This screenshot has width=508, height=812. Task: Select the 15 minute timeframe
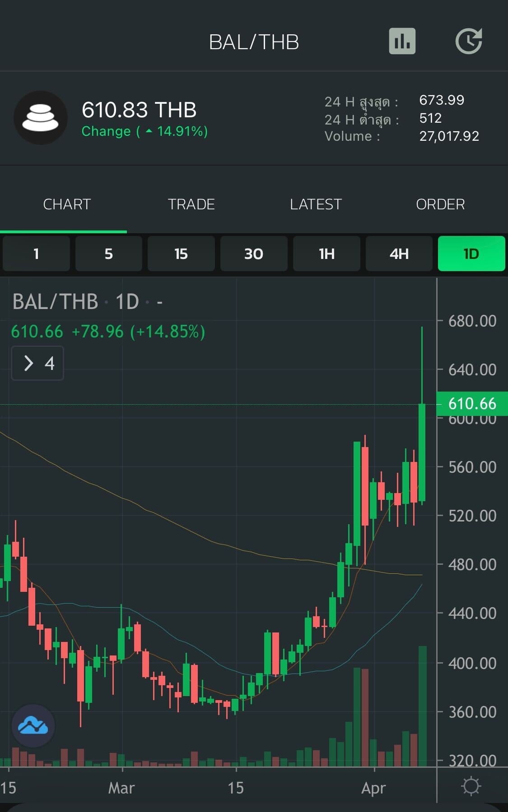pyautogui.click(x=181, y=254)
